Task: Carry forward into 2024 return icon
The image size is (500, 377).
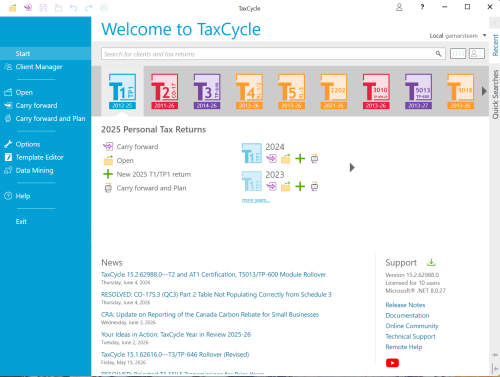Action: tap(271, 159)
